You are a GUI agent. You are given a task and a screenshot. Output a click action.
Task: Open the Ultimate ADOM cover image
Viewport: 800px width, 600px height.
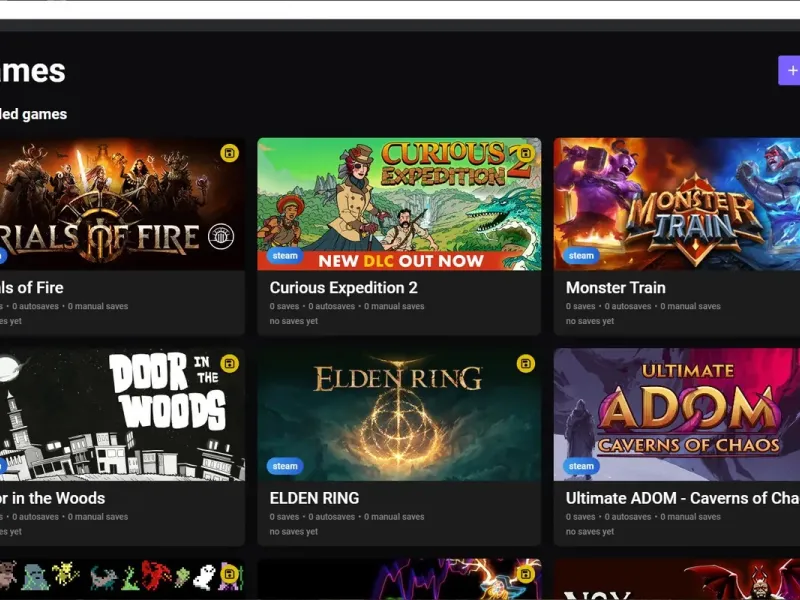click(x=677, y=414)
